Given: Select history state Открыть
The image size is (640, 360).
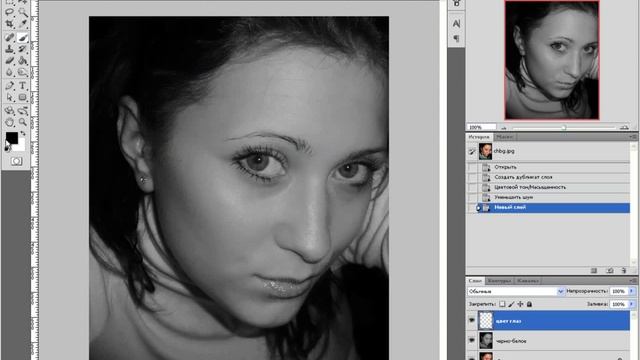Looking at the screenshot, I should point(548,167).
